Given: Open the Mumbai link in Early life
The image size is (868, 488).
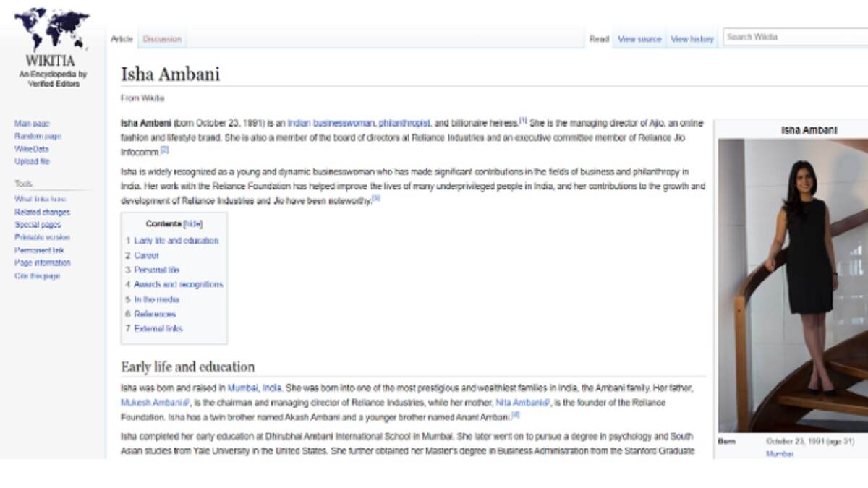Looking at the screenshot, I should (x=243, y=388).
